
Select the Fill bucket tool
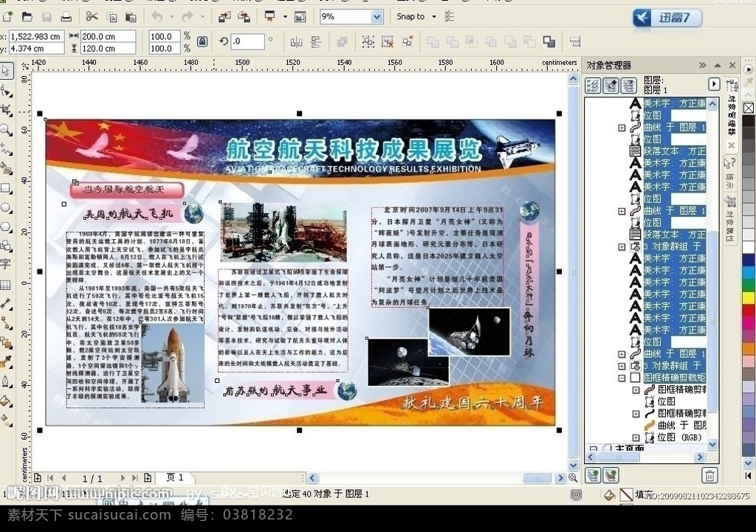(6, 401)
